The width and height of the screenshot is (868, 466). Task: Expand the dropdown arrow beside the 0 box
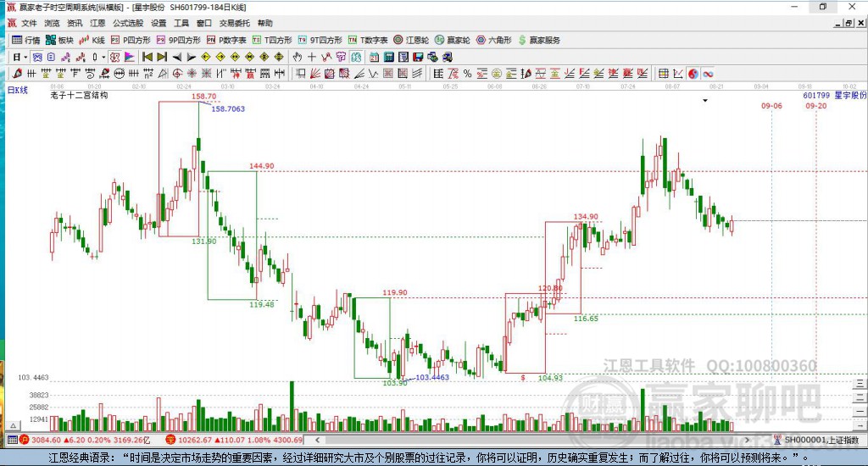103,57
